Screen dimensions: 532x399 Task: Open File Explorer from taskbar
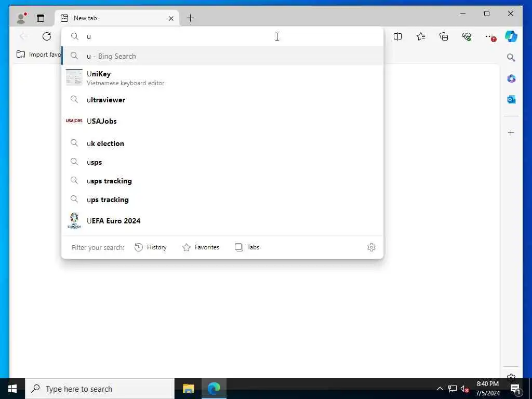(x=188, y=389)
